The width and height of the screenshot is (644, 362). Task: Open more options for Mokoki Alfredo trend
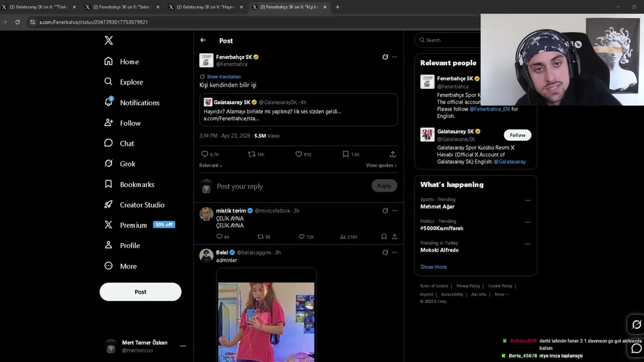pyautogui.click(x=528, y=244)
